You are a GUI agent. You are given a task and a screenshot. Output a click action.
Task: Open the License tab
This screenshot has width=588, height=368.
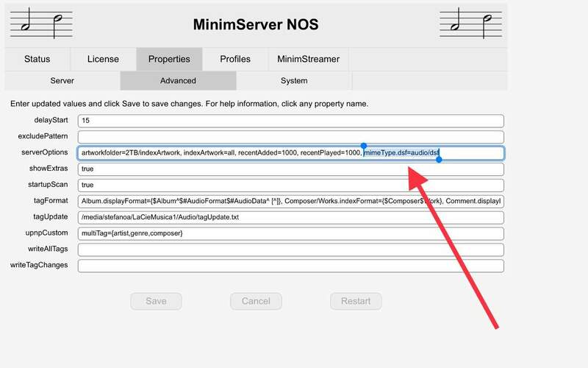103,59
